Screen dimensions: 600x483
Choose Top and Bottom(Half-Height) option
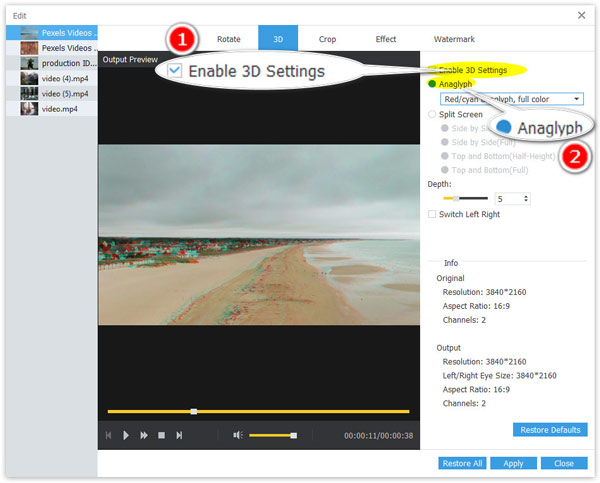[x=445, y=156]
